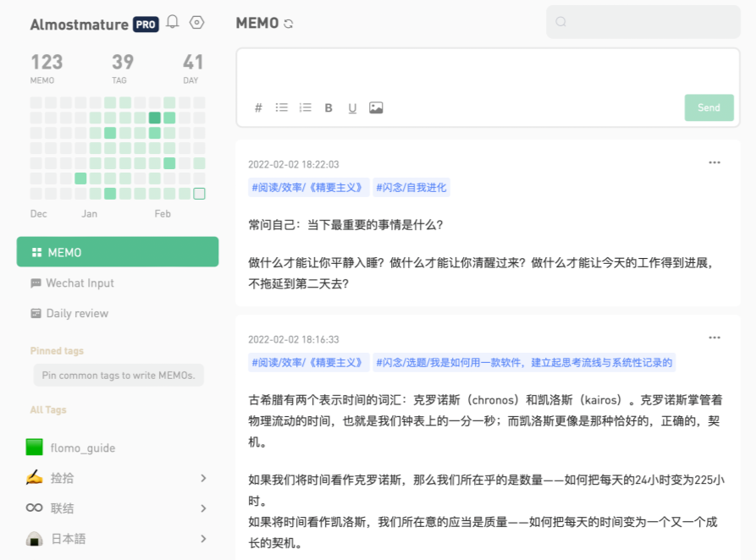Select the MEMO sidebar item
This screenshot has width=756, height=560.
(x=118, y=251)
